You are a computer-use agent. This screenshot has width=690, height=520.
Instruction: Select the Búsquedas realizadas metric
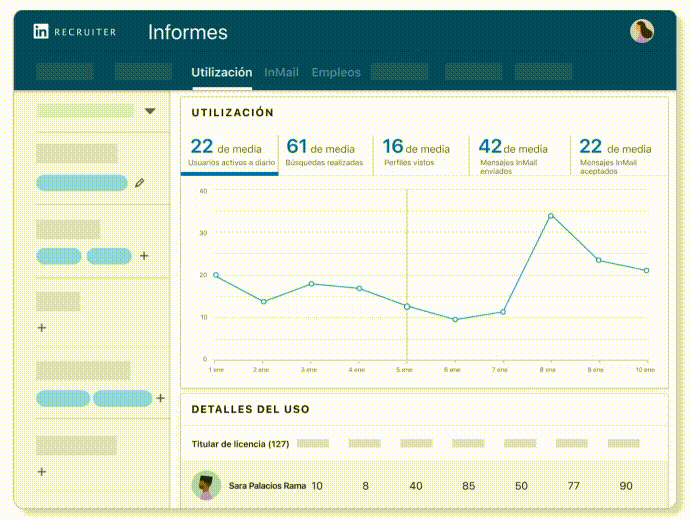click(325, 154)
